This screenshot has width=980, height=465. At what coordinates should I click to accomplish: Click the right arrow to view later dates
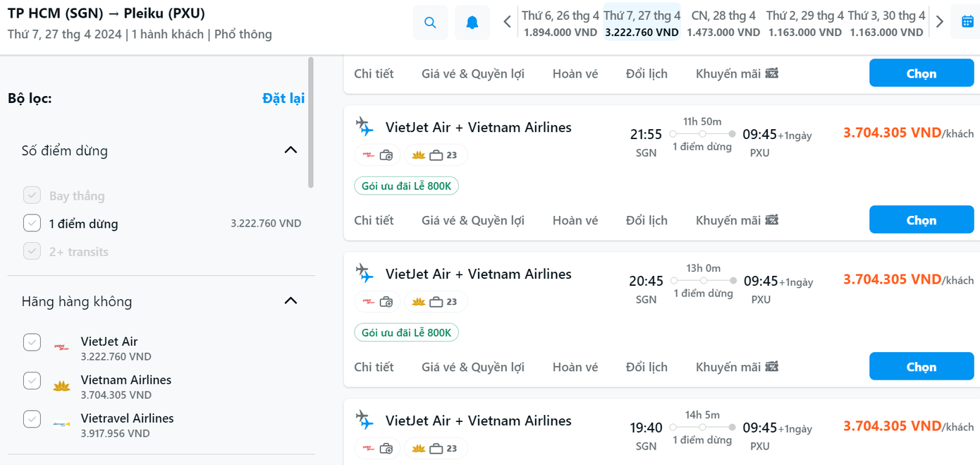[x=938, y=21]
